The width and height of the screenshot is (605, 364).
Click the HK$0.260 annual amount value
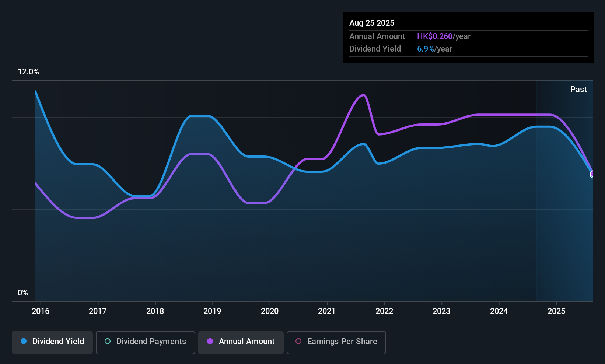[434, 36]
